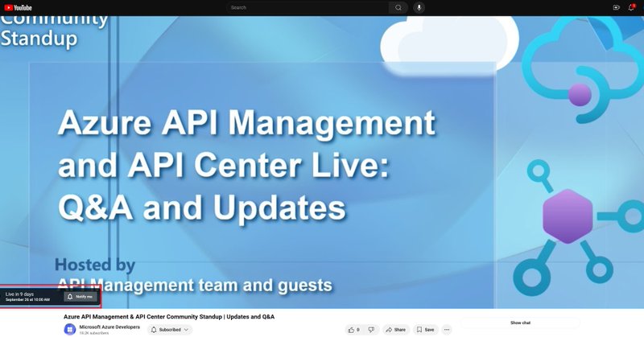Expand the Subscribed notification dropdown
Screen dimensions: 644x337
(170, 330)
